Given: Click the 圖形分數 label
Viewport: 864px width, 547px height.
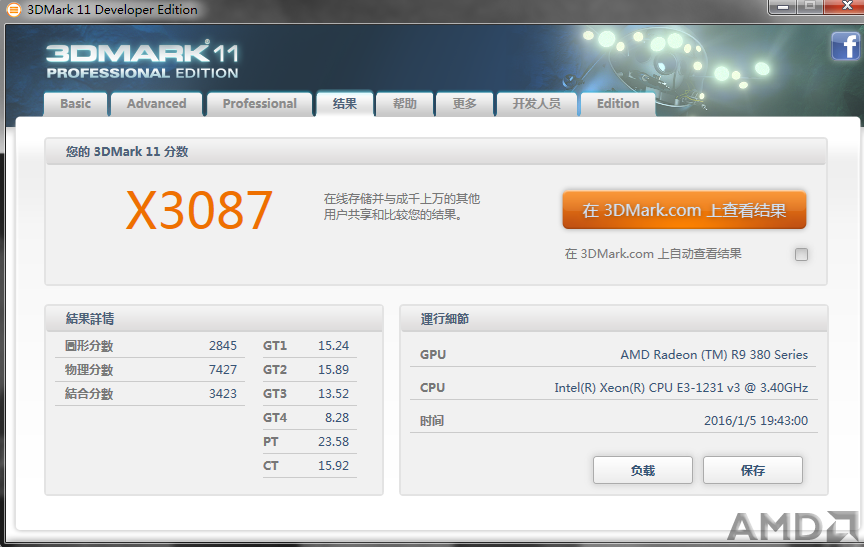Looking at the screenshot, I should tap(89, 346).
